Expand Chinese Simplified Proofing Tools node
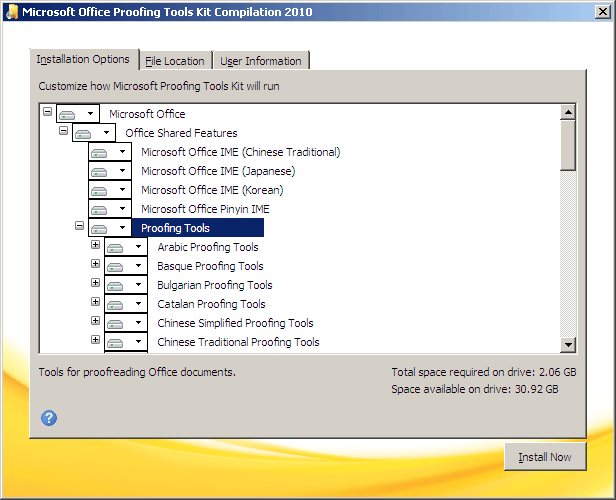Image resolution: width=616 pixels, height=500 pixels. (x=95, y=321)
